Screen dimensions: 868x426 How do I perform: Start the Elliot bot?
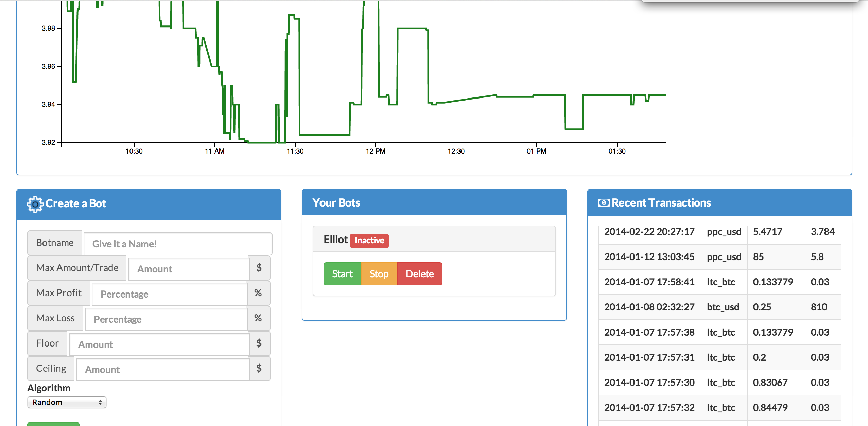coord(342,274)
